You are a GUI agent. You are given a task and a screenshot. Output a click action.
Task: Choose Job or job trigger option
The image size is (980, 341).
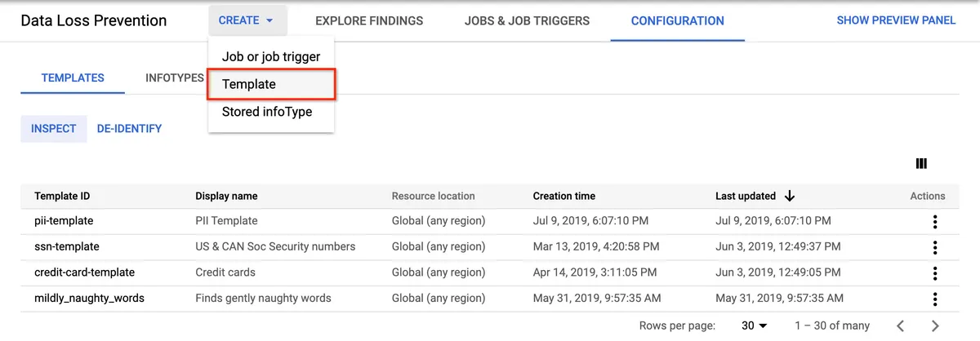coord(271,57)
